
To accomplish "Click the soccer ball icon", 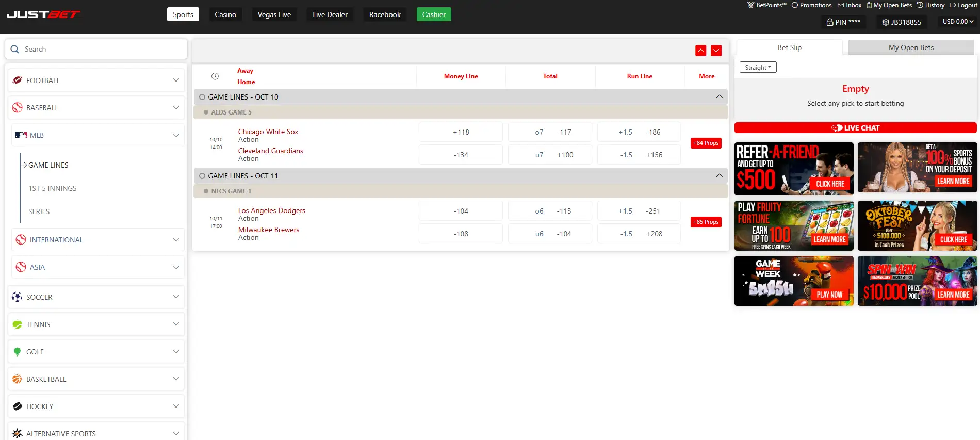I will tap(17, 297).
